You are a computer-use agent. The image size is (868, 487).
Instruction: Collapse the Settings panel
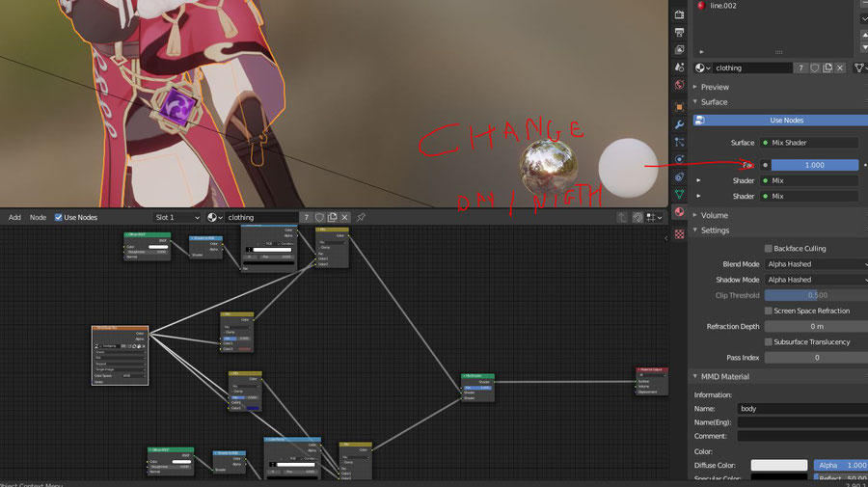pyautogui.click(x=715, y=230)
